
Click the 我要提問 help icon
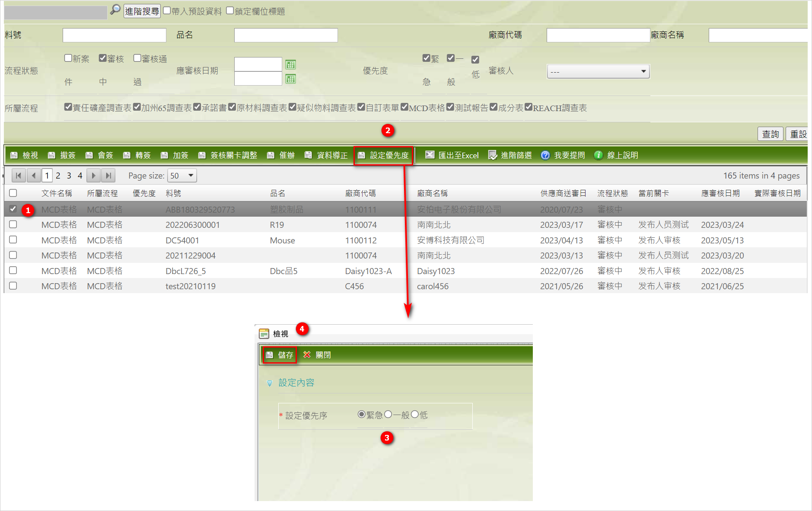click(x=545, y=155)
